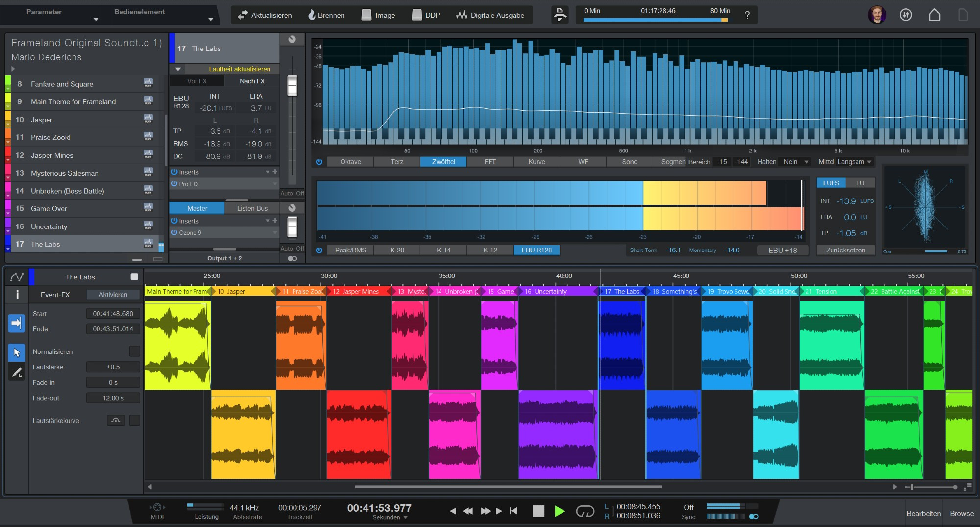Switch loudness display to LU

click(860, 183)
